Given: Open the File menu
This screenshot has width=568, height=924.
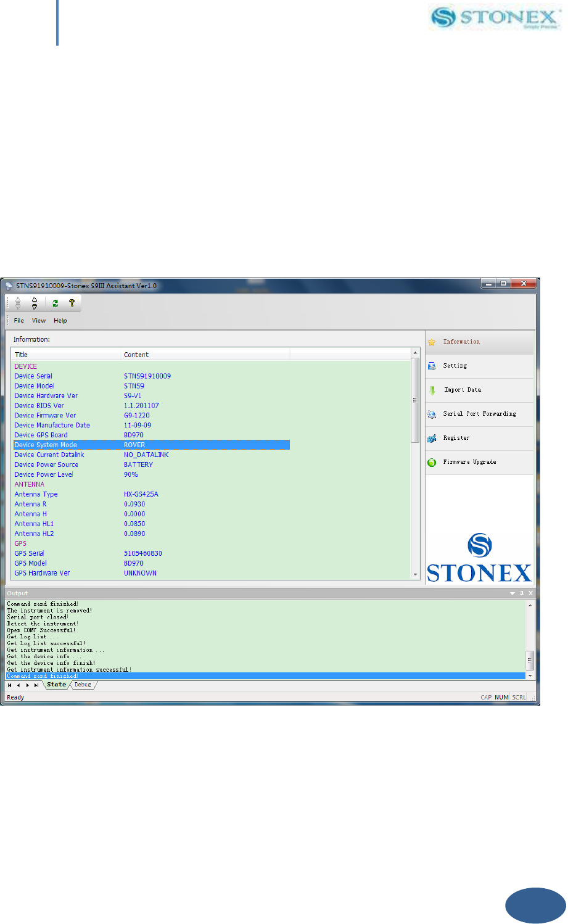Looking at the screenshot, I should click(19, 321).
